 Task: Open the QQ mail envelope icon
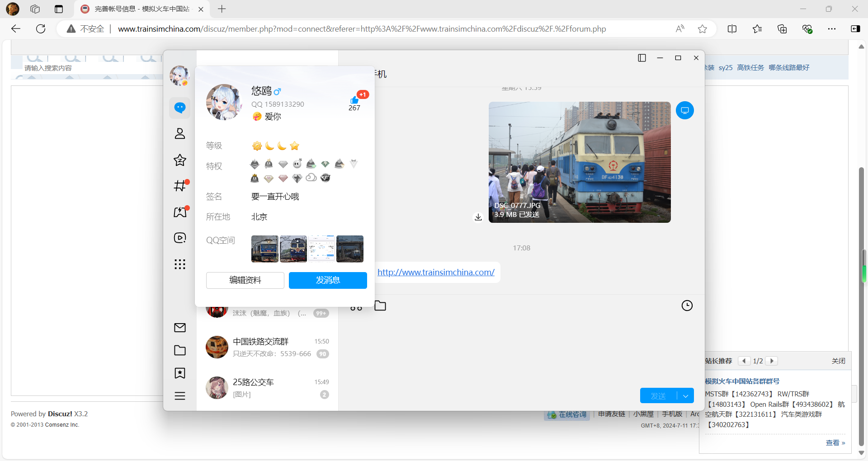click(x=180, y=328)
